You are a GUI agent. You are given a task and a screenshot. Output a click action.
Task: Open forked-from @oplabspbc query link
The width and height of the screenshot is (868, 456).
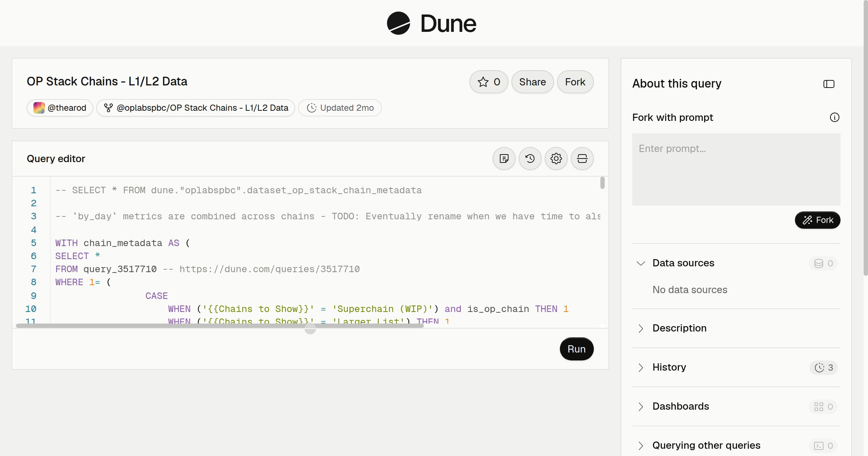196,108
